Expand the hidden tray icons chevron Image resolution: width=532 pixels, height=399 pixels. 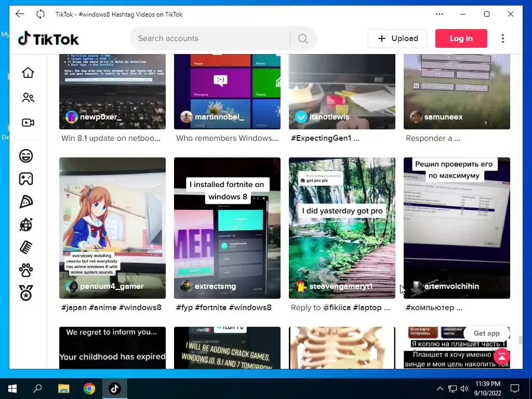point(440,389)
